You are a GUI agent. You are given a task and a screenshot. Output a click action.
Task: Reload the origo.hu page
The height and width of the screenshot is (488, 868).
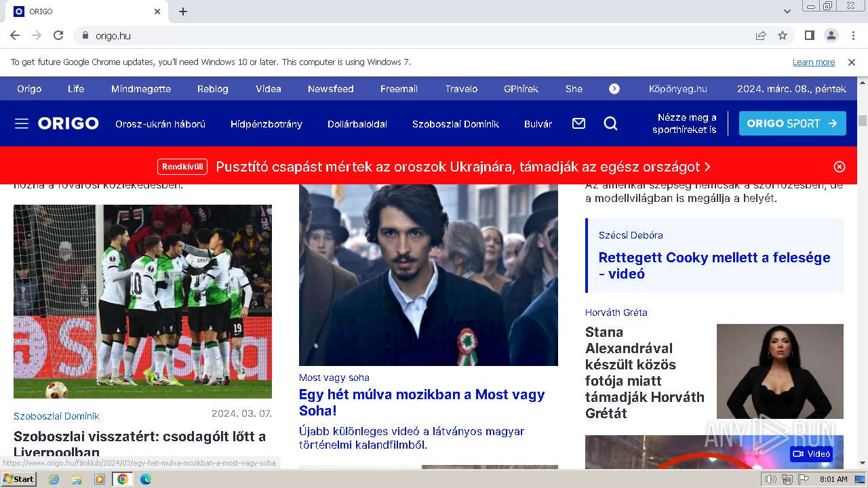[58, 35]
